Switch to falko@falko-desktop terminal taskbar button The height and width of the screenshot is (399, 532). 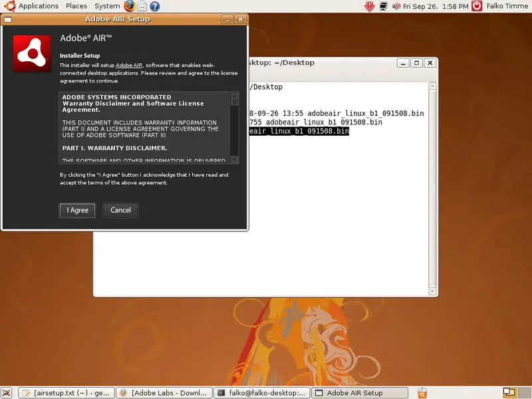point(261,393)
